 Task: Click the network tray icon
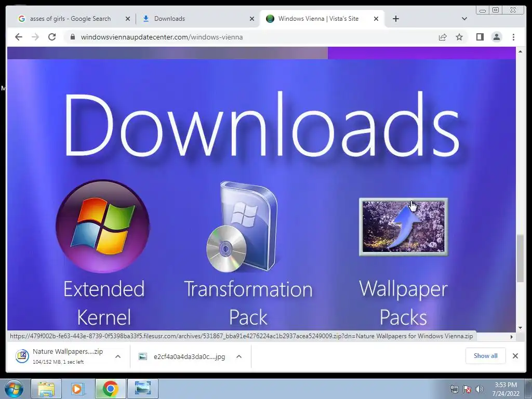[454, 389]
